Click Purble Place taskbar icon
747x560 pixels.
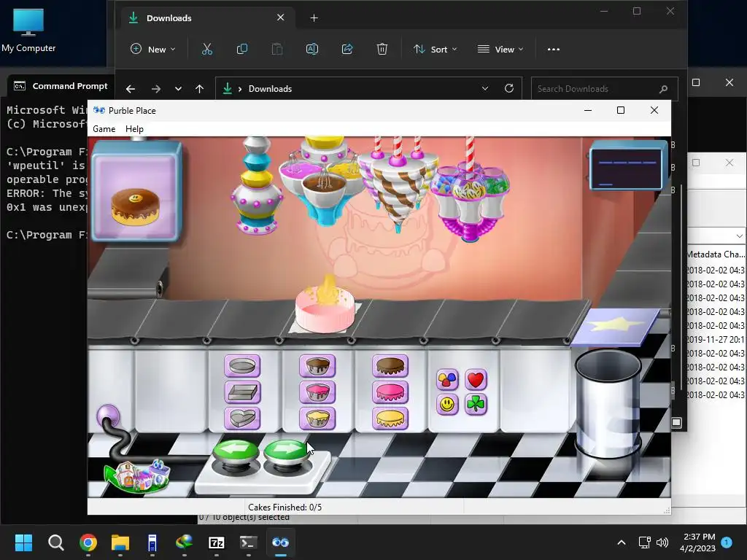pos(281,542)
